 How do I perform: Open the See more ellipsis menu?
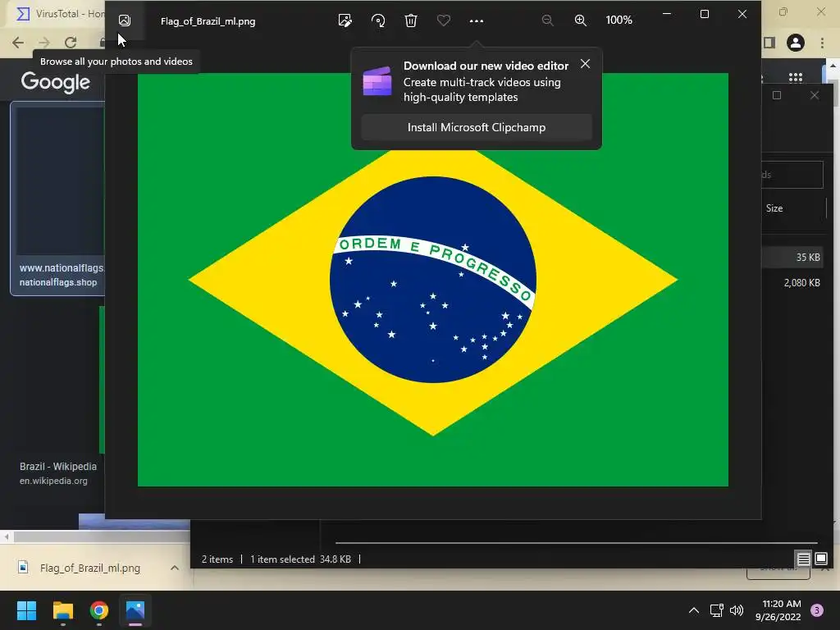tap(477, 21)
